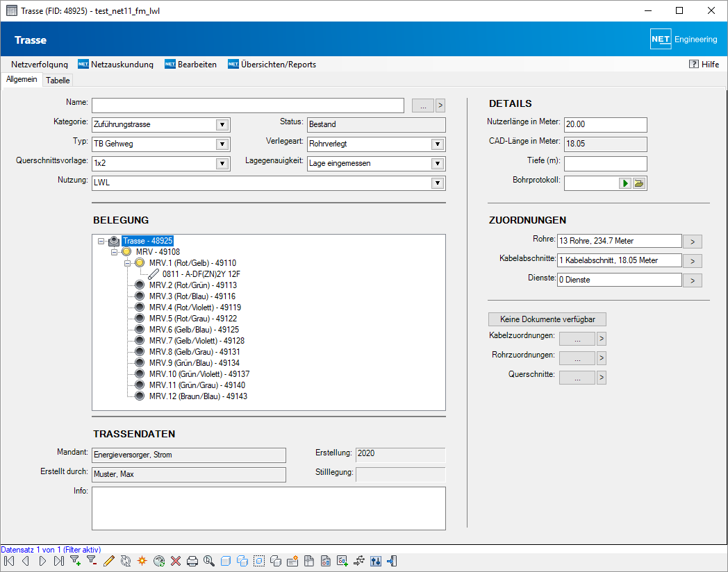Click the Kabelzuordnungen ellipsis button
The width and height of the screenshot is (728, 572).
577,339
